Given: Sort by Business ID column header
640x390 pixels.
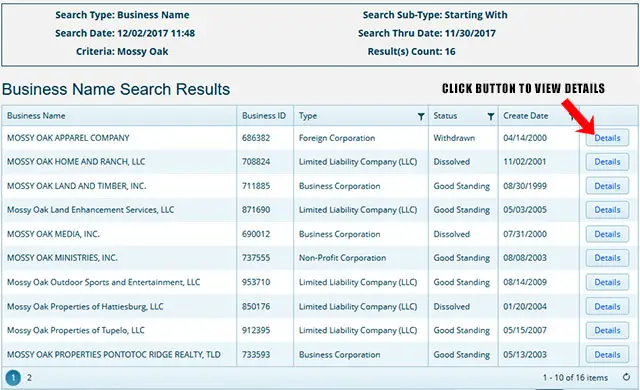Looking at the screenshot, I should point(264,116).
